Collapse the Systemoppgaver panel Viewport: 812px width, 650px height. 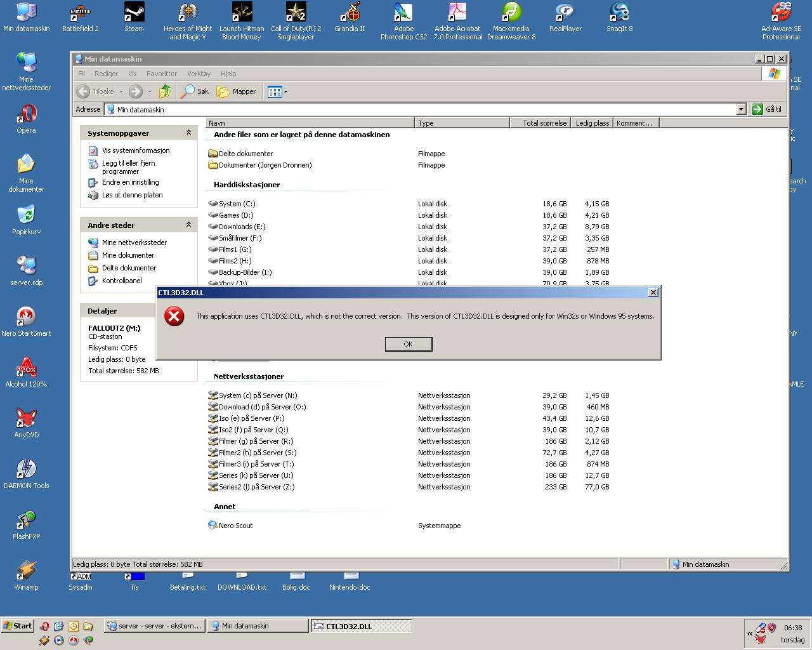click(x=188, y=133)
